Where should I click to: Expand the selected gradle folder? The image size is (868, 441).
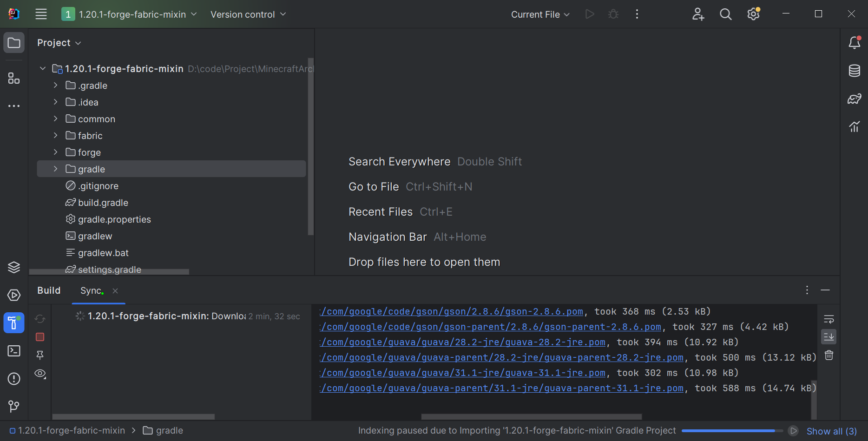(55, 169)
